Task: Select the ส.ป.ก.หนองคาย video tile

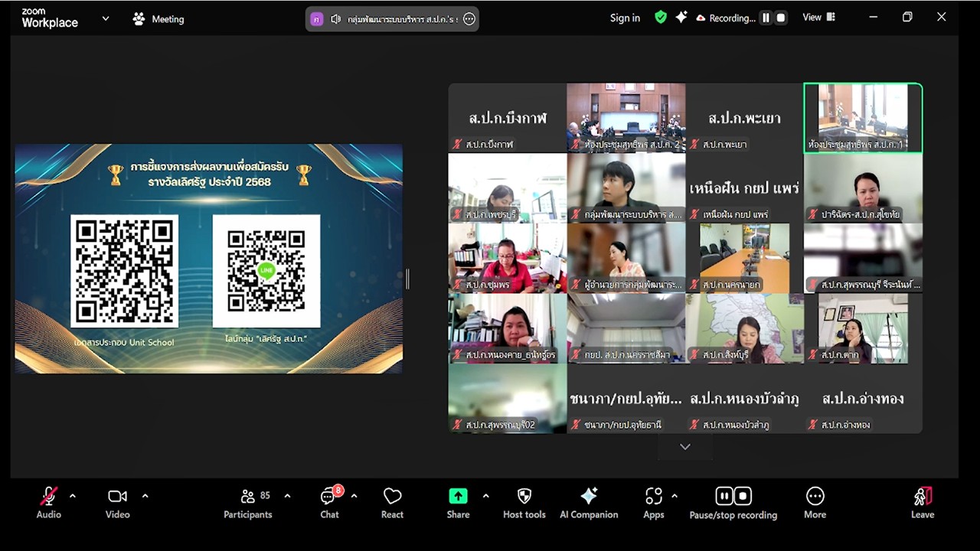Action: click(x=508, y=328)
